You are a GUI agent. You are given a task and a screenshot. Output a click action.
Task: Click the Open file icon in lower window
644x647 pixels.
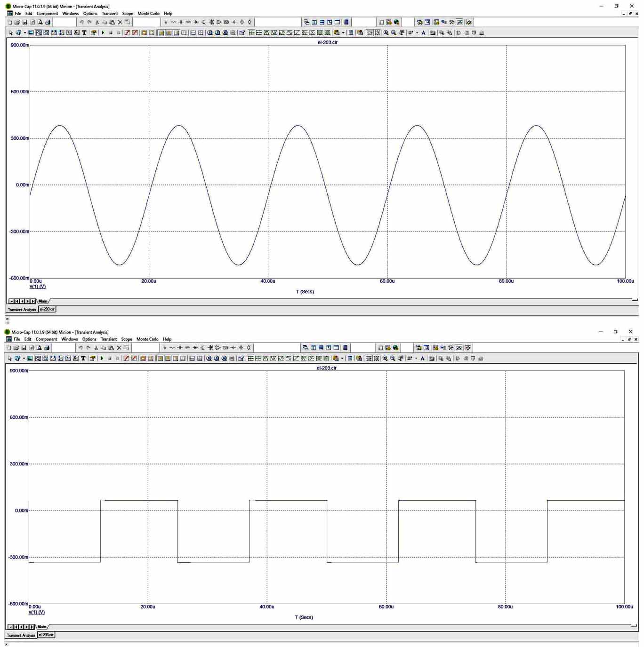(16, 348)
